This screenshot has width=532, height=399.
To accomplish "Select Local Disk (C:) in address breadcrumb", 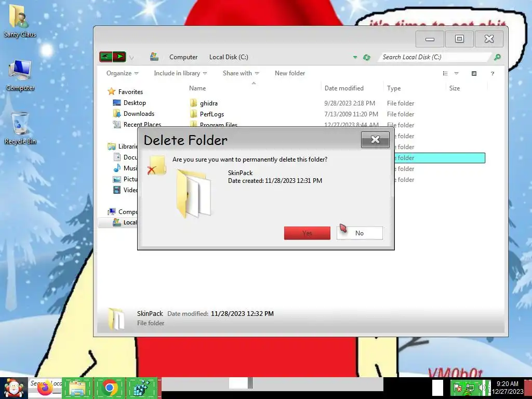I will 229,57.
